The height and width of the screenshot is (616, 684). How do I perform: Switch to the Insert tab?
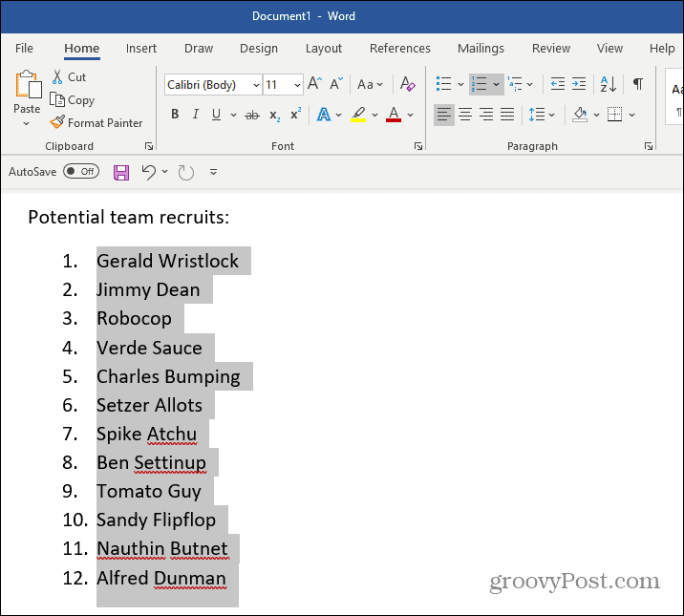coord(141,49)
